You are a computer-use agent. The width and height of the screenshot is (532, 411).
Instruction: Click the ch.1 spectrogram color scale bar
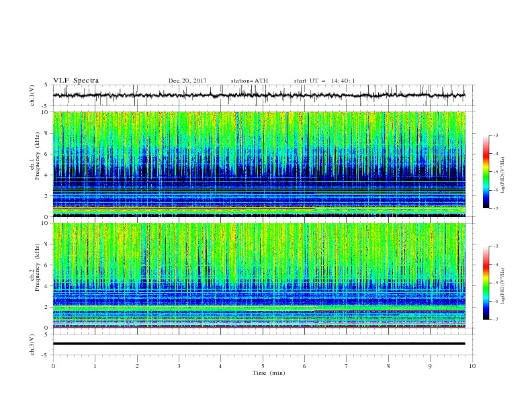[486, 172]
